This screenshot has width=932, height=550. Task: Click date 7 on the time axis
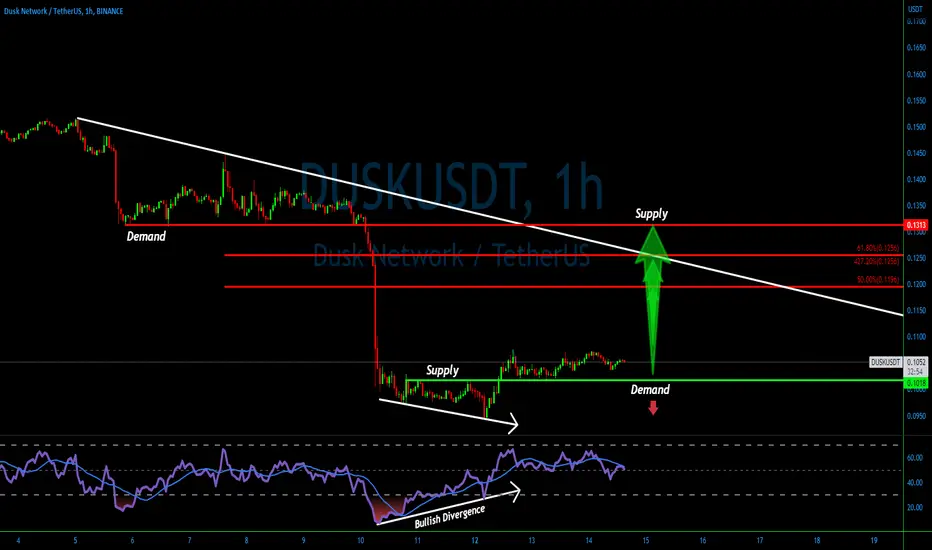click(x=190, y=540)
